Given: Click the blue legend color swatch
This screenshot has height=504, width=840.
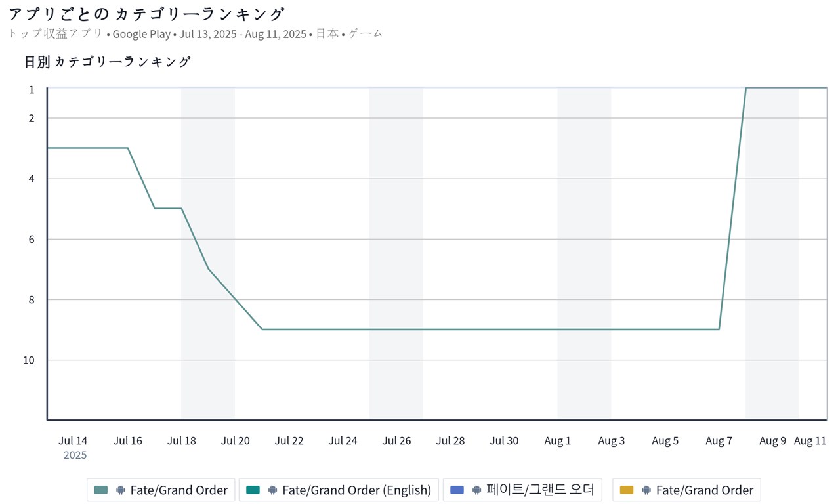Looking at the screenshot, I should 457,490.
